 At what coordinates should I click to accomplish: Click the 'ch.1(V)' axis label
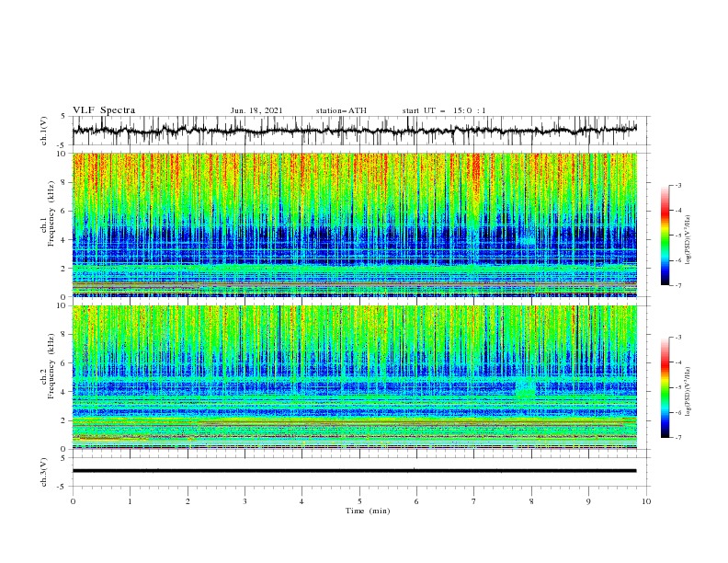coord(44,131)
